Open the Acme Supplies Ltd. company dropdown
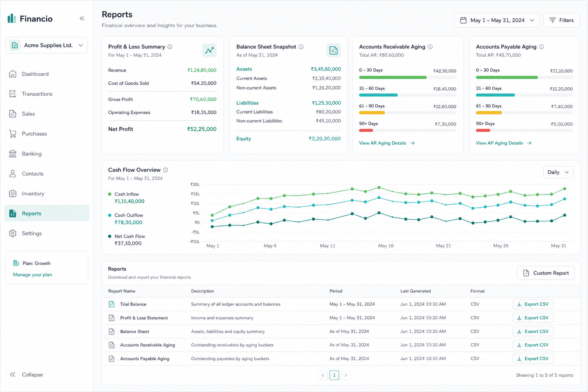This screenshot has width=588, height=392. (47, 45)
